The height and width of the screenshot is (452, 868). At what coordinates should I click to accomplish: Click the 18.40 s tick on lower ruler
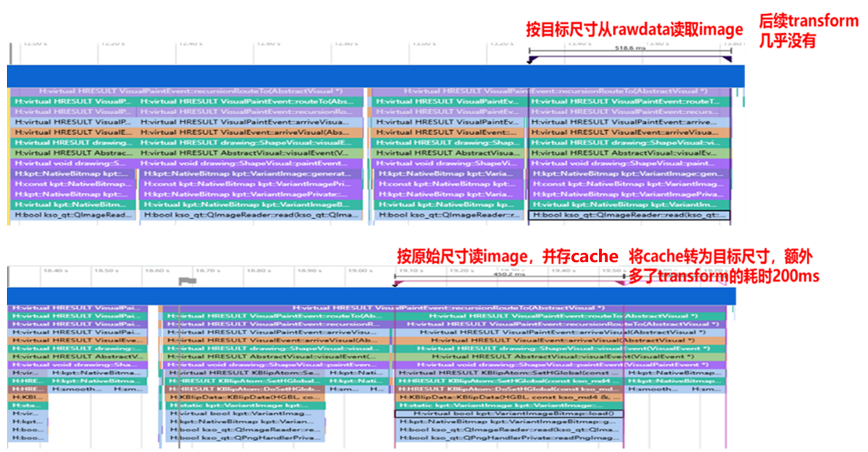(x=57, y=270)
